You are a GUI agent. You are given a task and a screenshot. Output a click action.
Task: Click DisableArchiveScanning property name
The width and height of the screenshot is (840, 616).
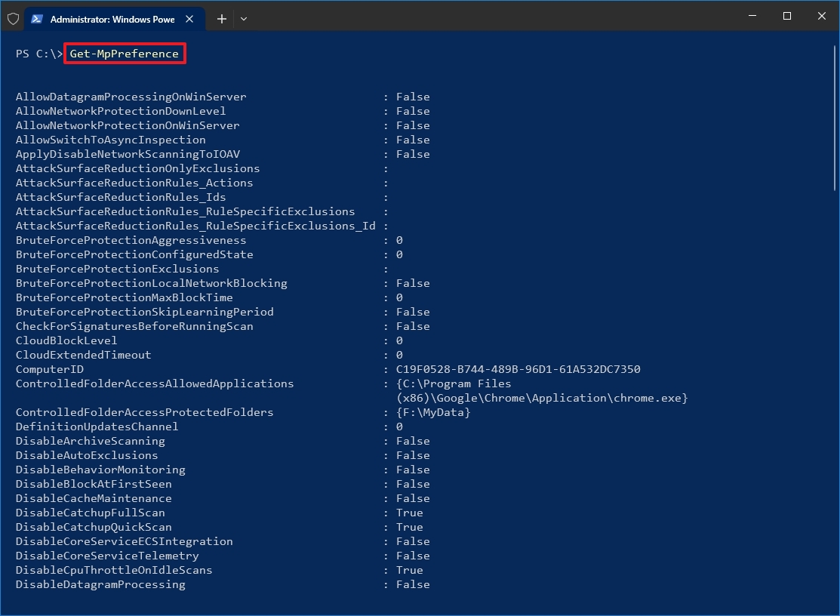tap(90, 442)
